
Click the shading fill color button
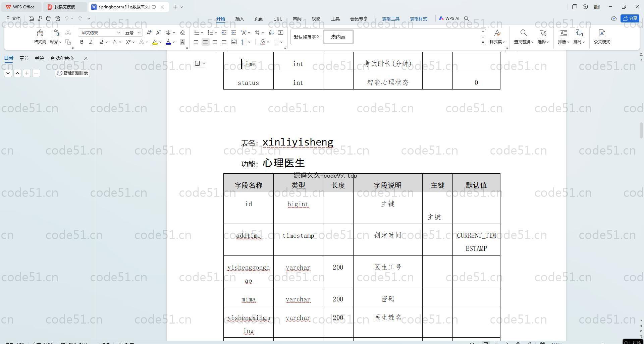(262, 42)
